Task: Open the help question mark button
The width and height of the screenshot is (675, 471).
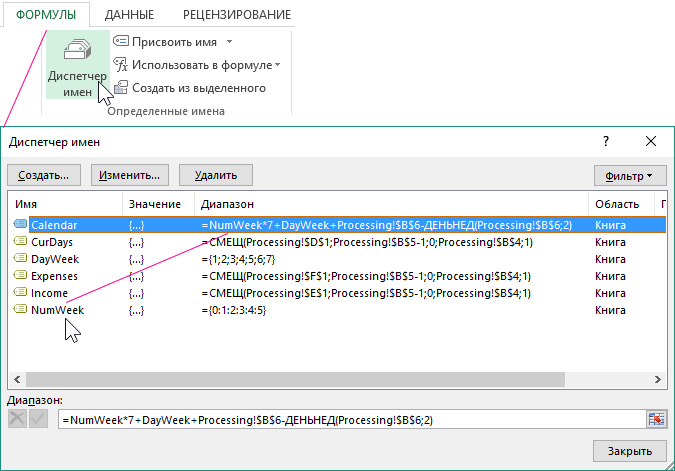Action: pos(606,142)
